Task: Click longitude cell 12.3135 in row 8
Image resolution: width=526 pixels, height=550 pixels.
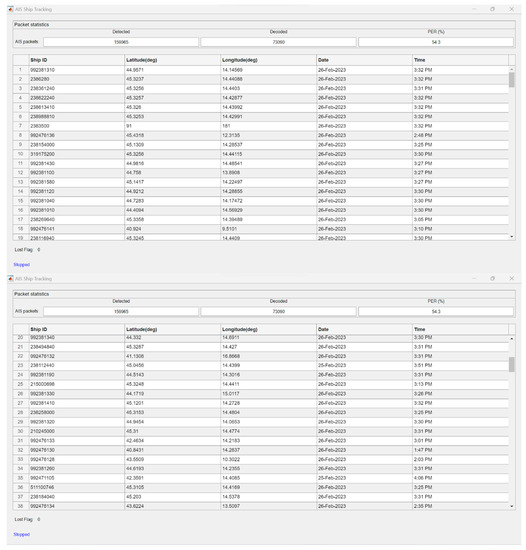Action: [x=268, y=135]
